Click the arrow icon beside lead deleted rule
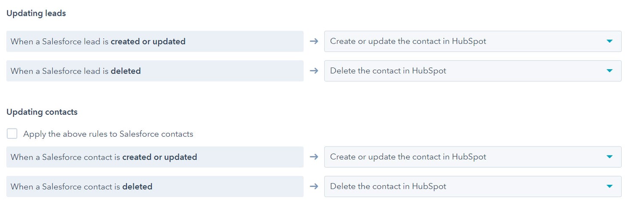 coord(314,71)
